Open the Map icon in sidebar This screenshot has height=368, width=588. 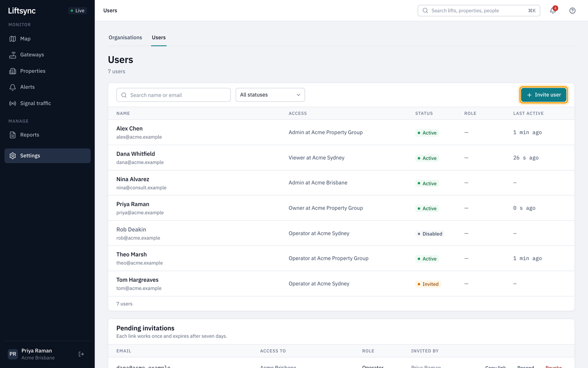pos(13,39)
